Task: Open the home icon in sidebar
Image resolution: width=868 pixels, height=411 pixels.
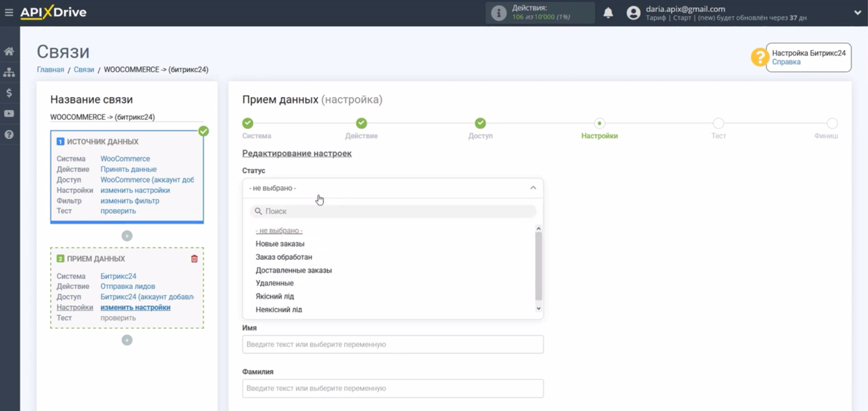Action: 9,51
